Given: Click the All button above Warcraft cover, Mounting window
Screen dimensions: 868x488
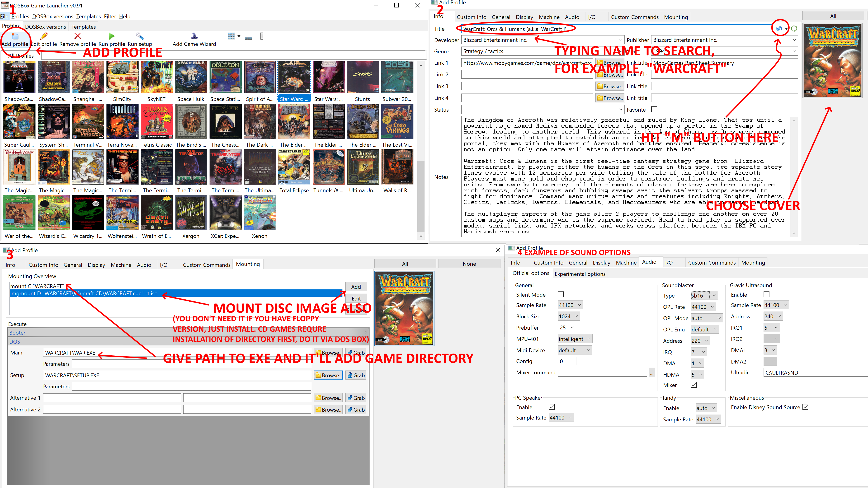Looking at the screenshot, I should pos(405,264).
